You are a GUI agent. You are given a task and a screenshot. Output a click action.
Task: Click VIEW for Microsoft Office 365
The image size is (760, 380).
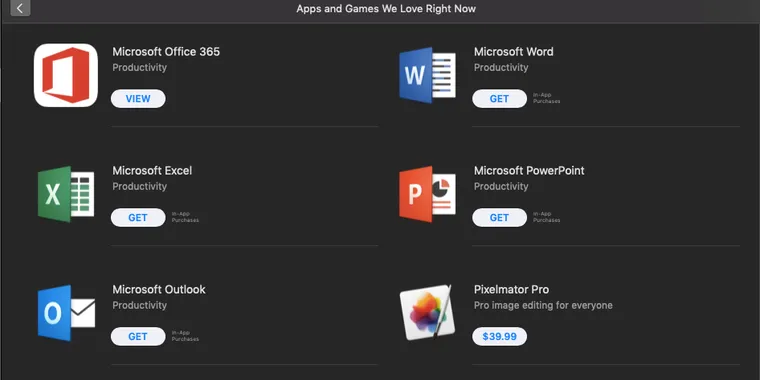(x=138, y=99)
